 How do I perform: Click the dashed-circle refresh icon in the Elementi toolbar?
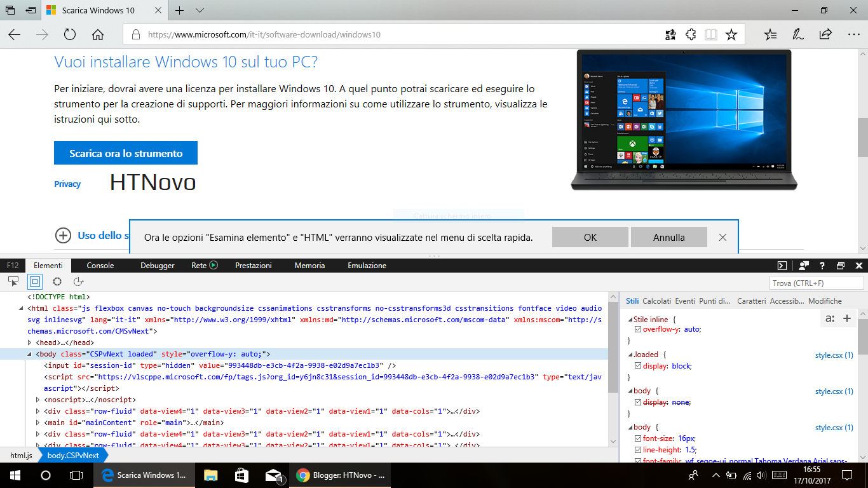tap(79, 281)
